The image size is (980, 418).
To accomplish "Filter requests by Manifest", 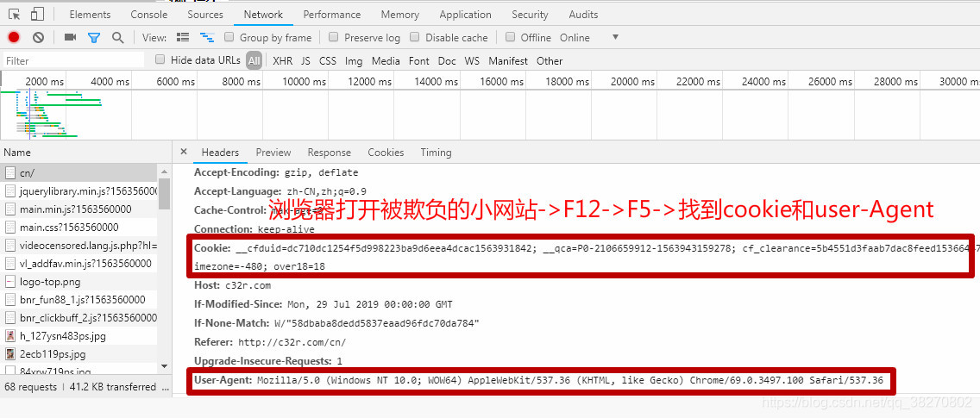I will pyautogui.click(x=508, y=60).
